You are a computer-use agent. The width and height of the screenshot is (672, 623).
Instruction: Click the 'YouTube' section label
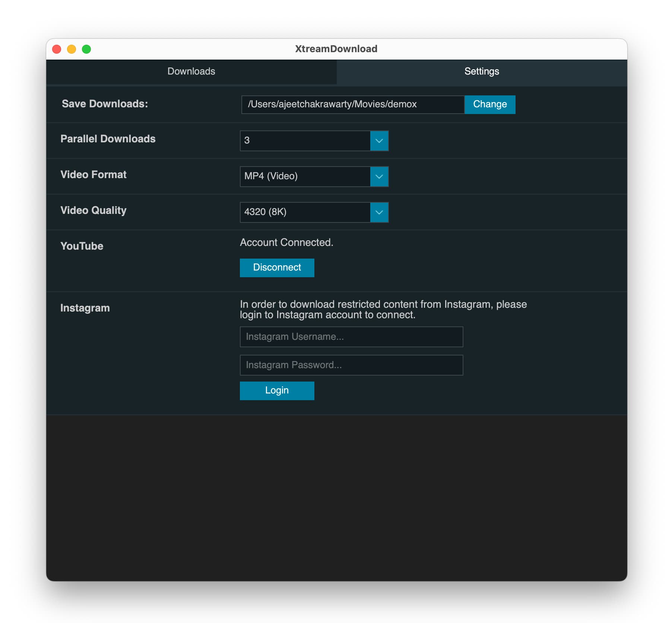tap(82, 246)
